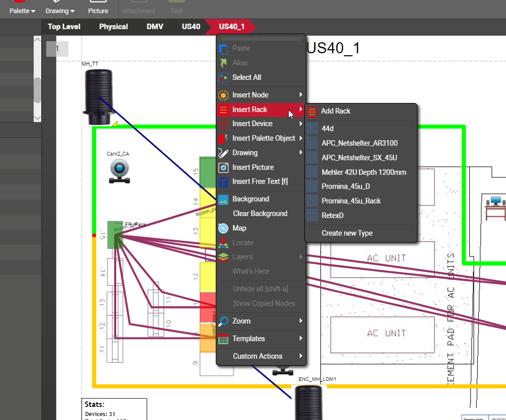Click the Select All icon

pos(224,78)
